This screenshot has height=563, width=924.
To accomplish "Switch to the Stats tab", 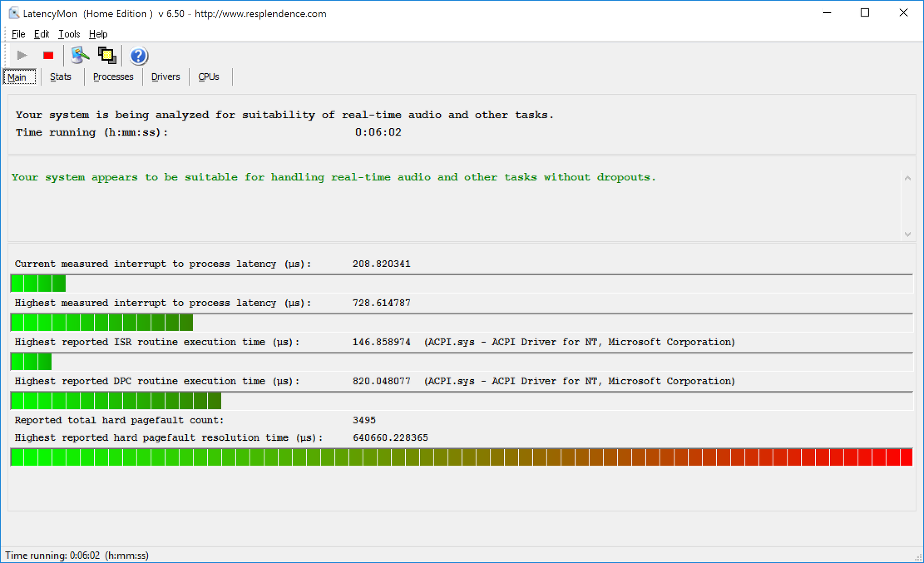I will (x=61, y=77).
